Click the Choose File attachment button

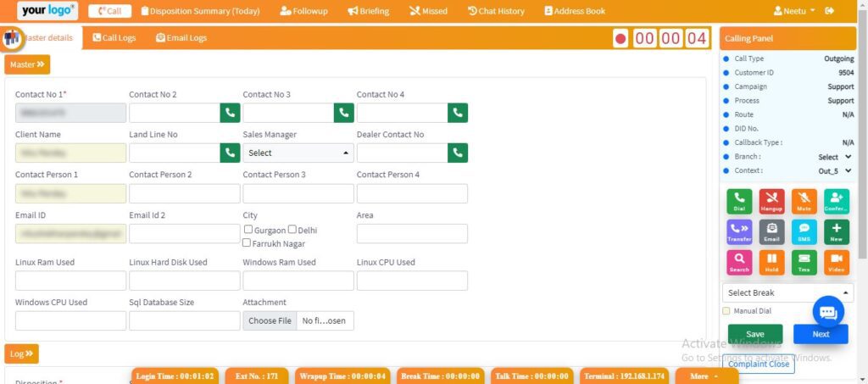[270, 321]
